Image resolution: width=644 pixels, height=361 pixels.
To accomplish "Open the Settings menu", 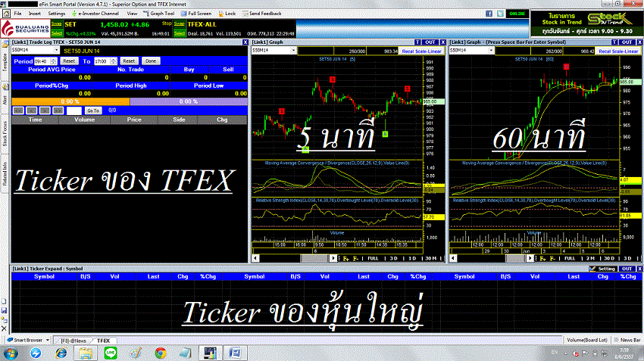I will [x=57, y=14].
